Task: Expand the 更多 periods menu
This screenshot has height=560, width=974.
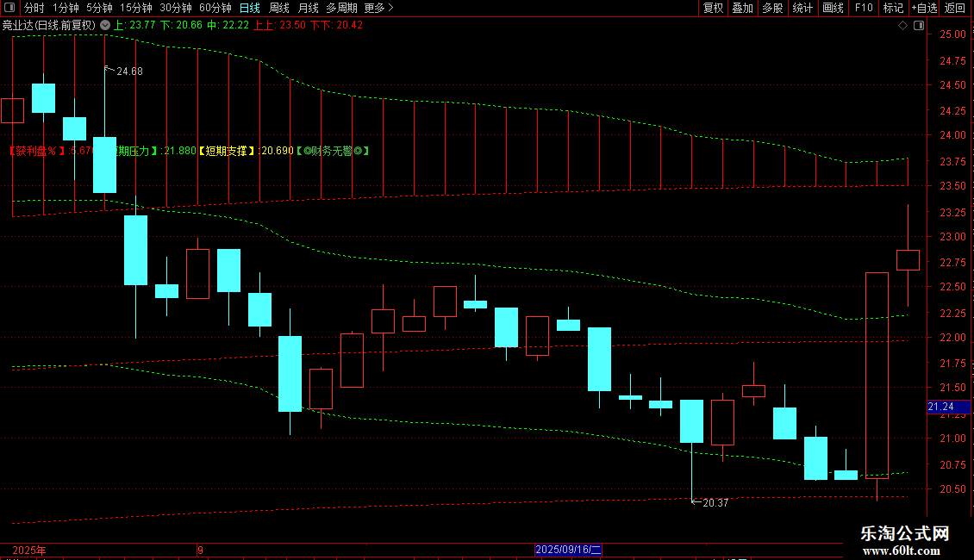Action: tap(379, 8)
